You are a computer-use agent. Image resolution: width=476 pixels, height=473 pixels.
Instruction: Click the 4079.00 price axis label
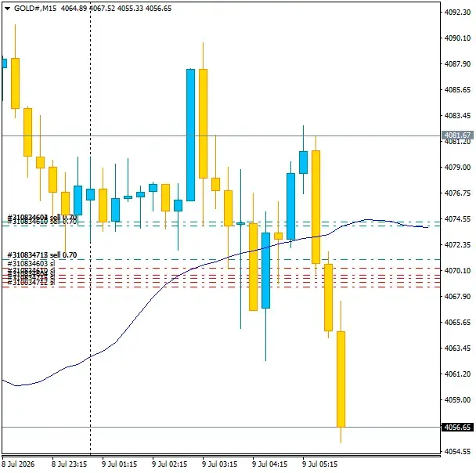tap(457, 168)
